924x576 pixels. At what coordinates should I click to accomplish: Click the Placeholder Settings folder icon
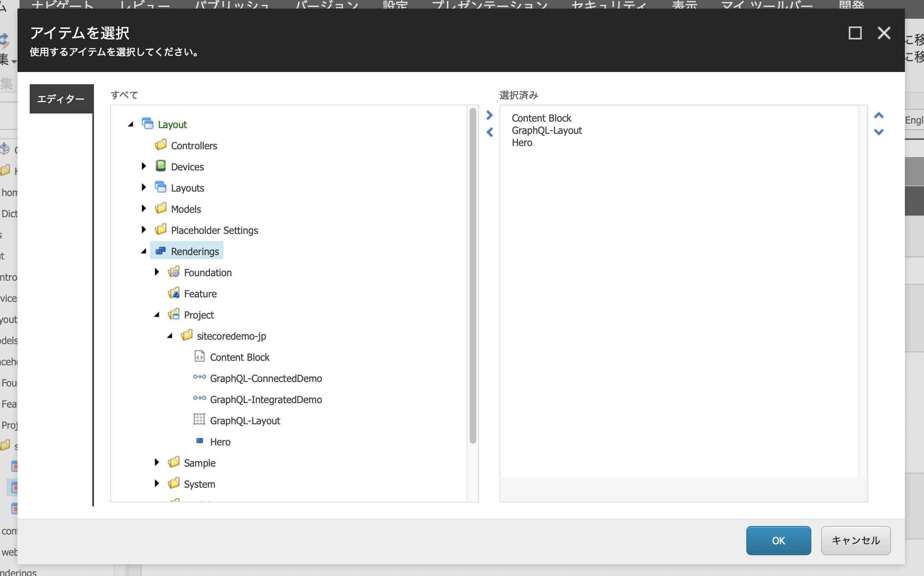coord(161,229)
